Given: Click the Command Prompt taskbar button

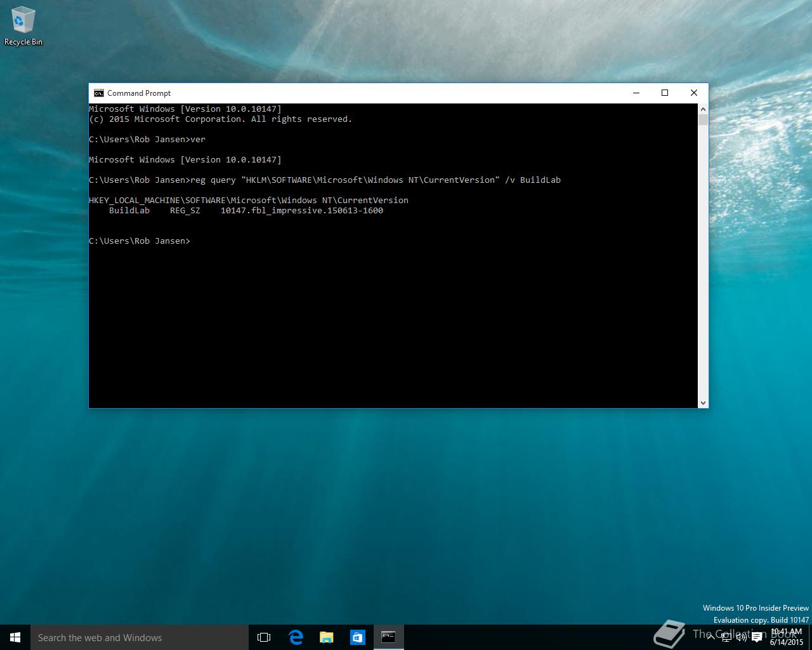Looking at the screenshot, I should 388,637.
